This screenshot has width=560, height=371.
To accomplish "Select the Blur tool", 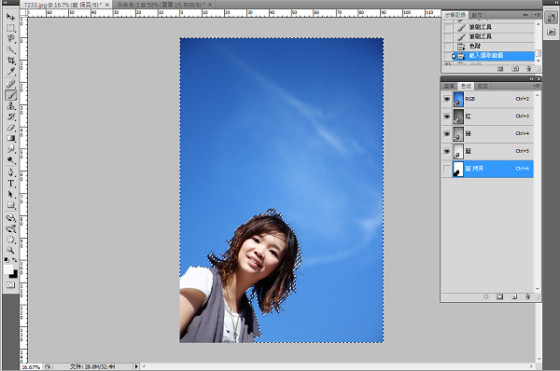I will click(11, 149).
